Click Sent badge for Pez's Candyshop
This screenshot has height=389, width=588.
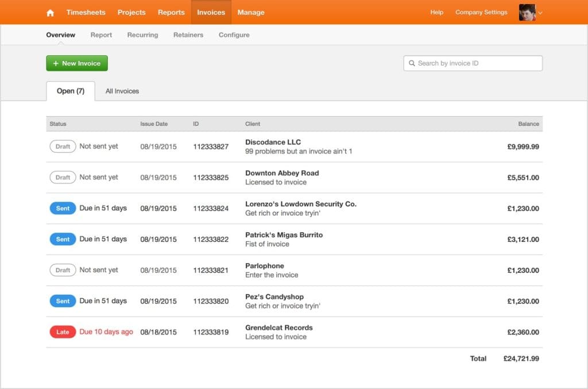click(63, 301)
